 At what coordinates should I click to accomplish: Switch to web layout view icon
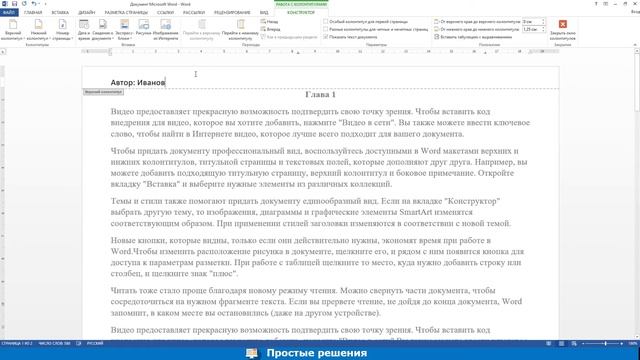pyautogui.click(x=574, y=344)
